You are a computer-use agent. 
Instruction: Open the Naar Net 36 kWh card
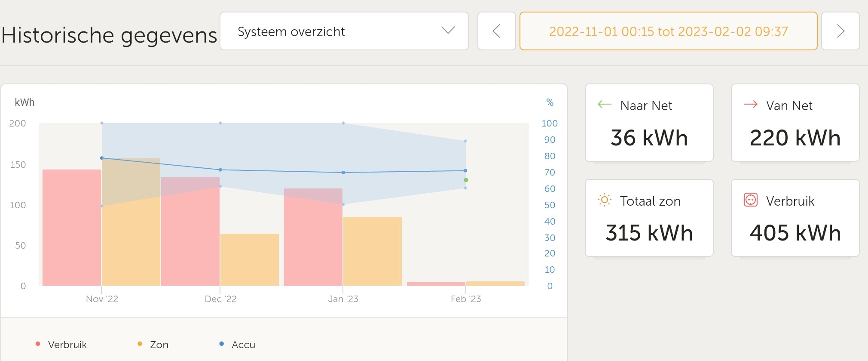[x=649, y=123]
